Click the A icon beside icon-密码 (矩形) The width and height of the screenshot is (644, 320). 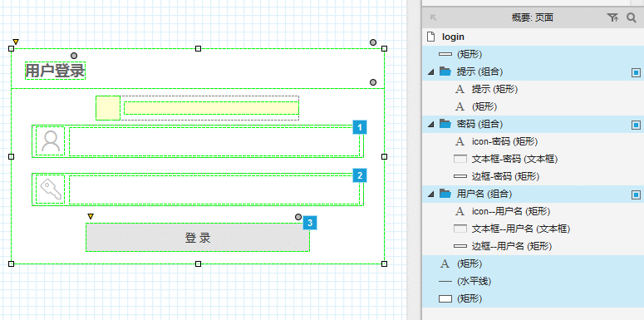coord(460,142)
